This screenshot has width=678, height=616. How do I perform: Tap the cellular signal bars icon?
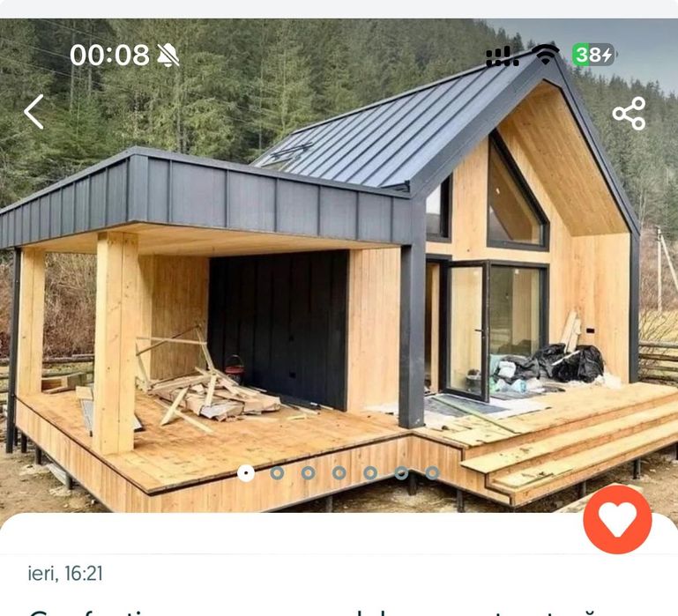(x=502, y=56)
